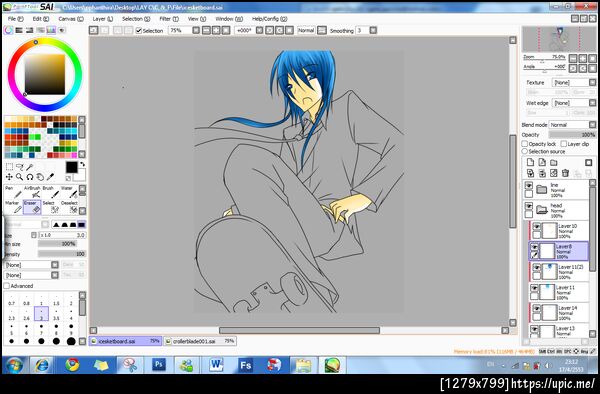Viewport: 600px width, 394px height.
Task: Select Layer 11(2) in layer list
Action: coord(559,272)
